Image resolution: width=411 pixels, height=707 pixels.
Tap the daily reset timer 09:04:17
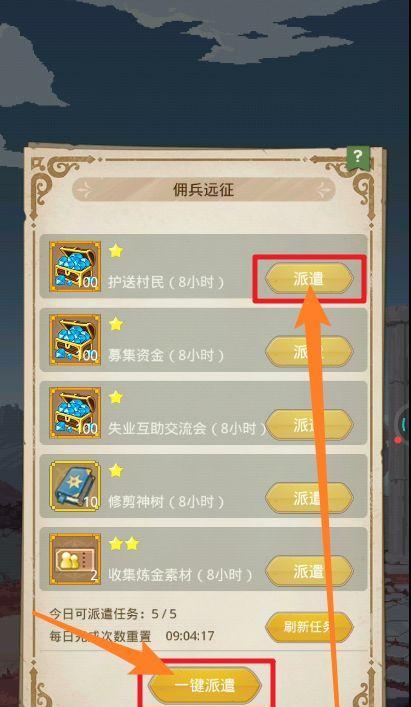[190, 636]
